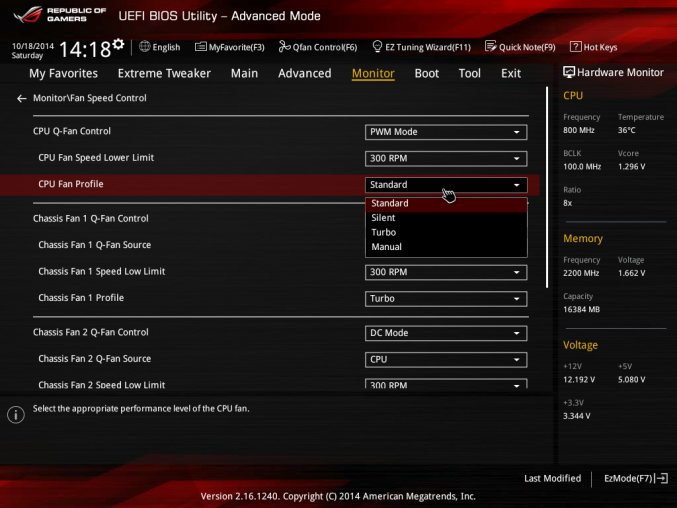The width and height of the screenshot is (677, 508).
Task: Select Chassis Fan 1 Speed Low Limit label
Action: [x=101, y=271]
